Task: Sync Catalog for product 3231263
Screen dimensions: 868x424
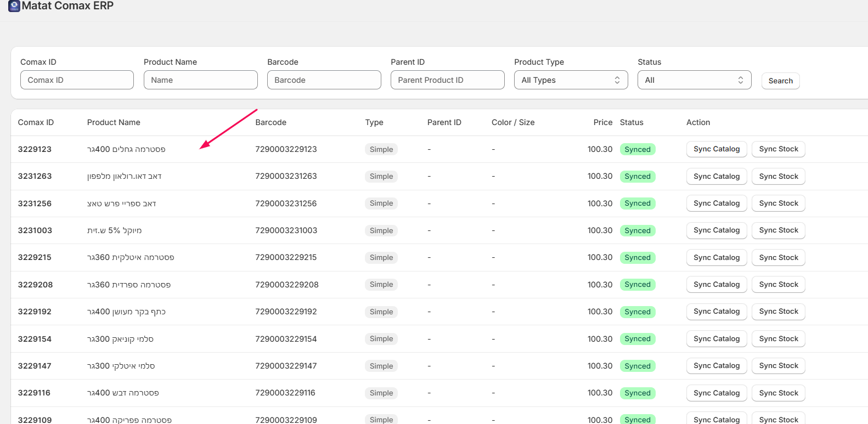Action: (x=716, y=176)
